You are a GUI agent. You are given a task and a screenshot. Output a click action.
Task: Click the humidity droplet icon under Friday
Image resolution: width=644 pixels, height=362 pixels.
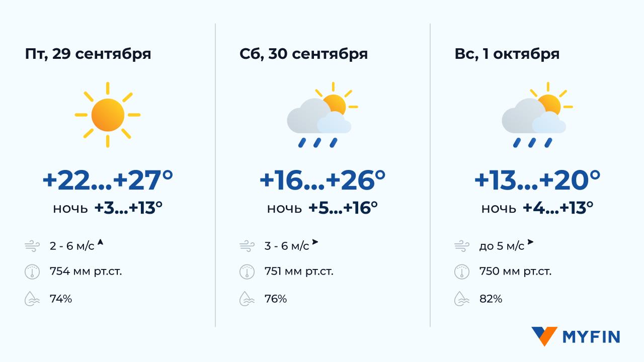pyautogui.click(x=32, y=299)
